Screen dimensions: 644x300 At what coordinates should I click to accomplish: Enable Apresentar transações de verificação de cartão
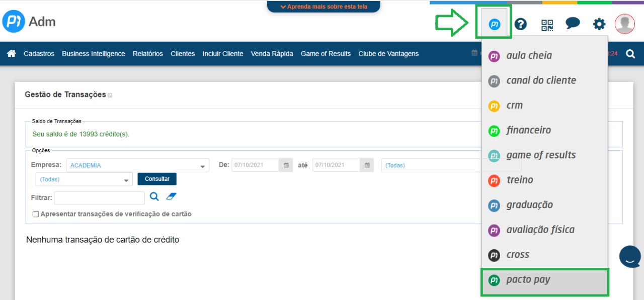pyautogui.click(x=36, y=214)
